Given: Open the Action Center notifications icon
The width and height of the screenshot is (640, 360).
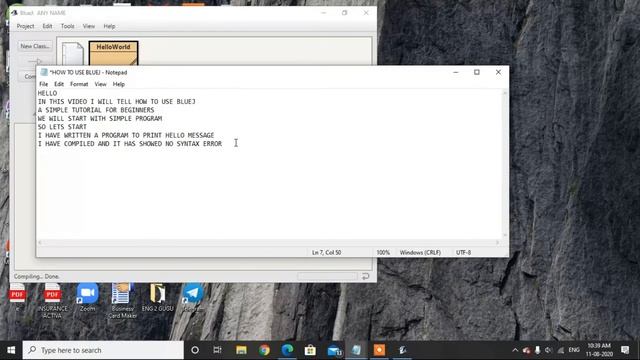Looking at the screenshot, I should click(625, 350).
